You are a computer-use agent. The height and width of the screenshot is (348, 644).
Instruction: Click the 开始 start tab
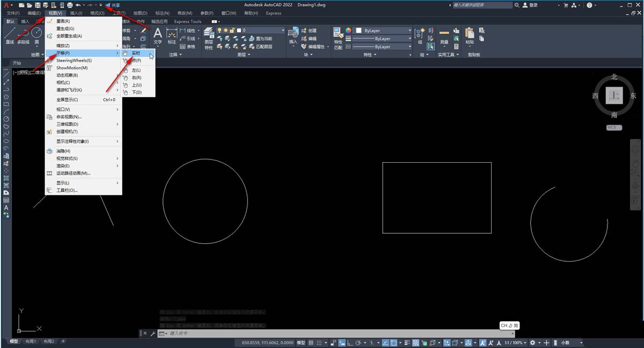(x=17, y=63)
